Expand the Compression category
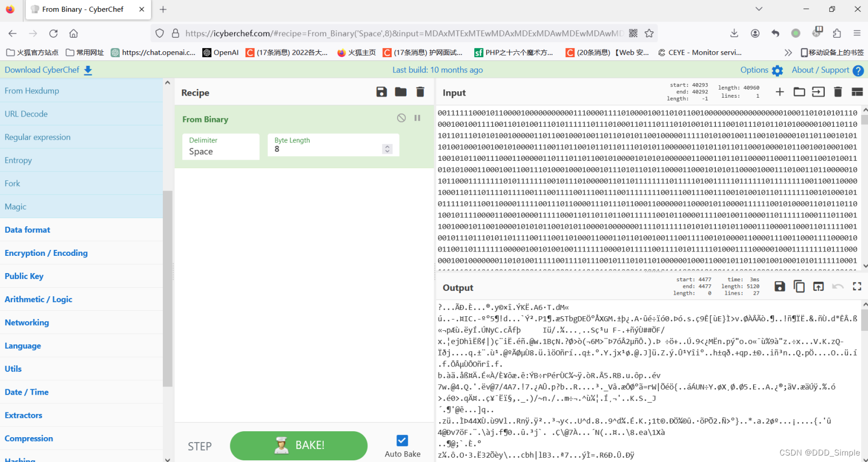Image resolution: width=868 pixels, height=462 pixels. click(x=81, y=439)
